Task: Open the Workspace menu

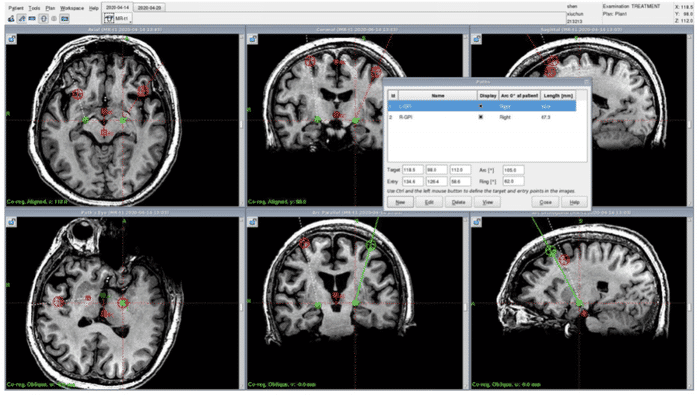Action: click(72, 7)
